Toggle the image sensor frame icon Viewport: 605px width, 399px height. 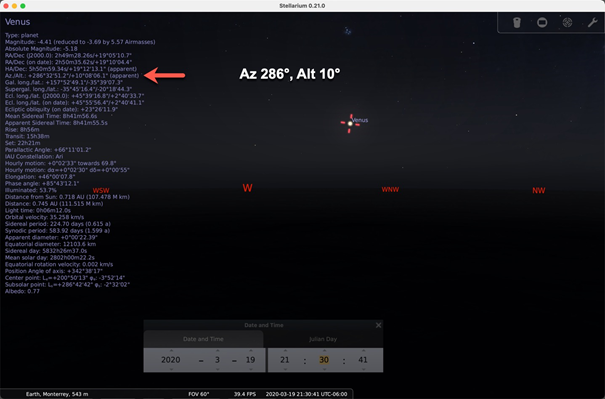pyautogui.click(x=542, y=23)
